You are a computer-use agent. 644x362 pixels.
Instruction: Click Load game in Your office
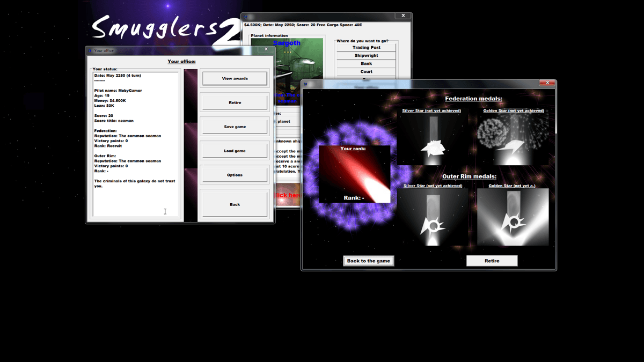tap(235, 151)
